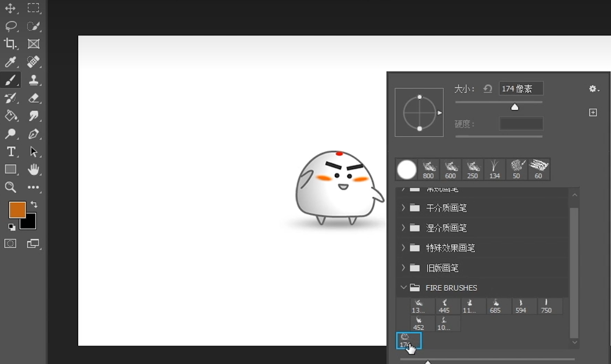Select the recent brush sized 134
611x364 pixels.
point(494,170)
